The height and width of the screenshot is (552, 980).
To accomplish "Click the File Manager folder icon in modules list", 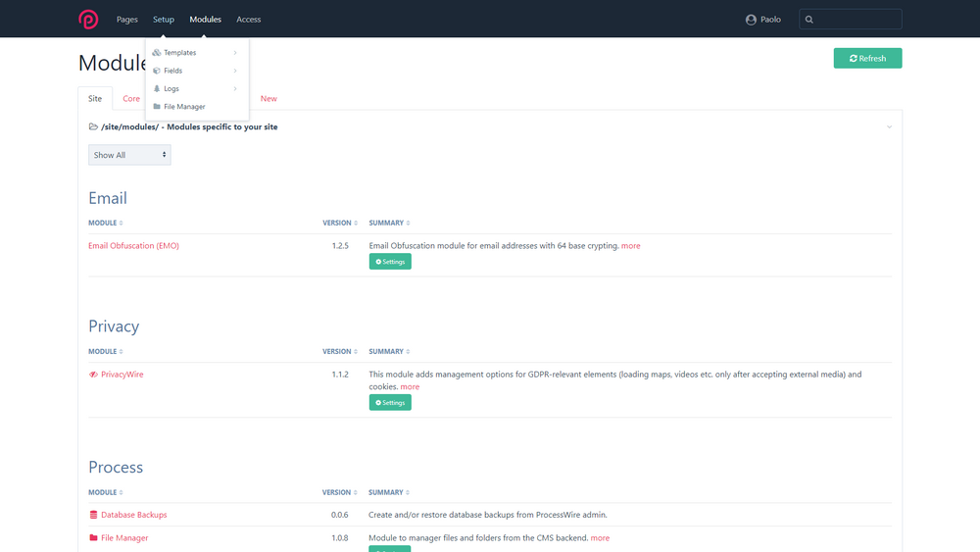I will [x=93, y=538].
